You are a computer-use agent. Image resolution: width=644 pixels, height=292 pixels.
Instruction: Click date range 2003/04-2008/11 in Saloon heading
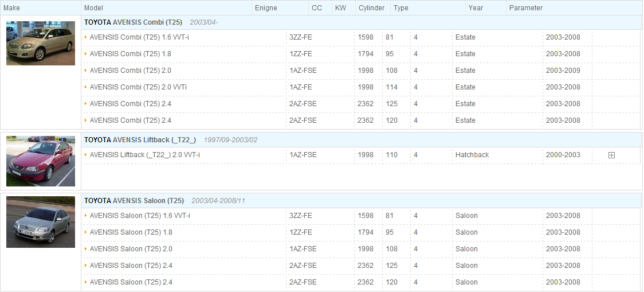pyautogui.click(x=218, y=201)
